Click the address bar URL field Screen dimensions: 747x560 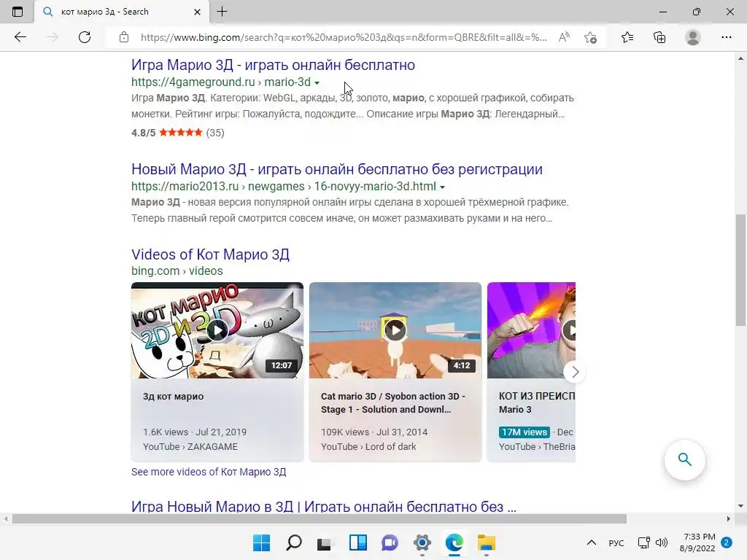(x=343, y=37)
